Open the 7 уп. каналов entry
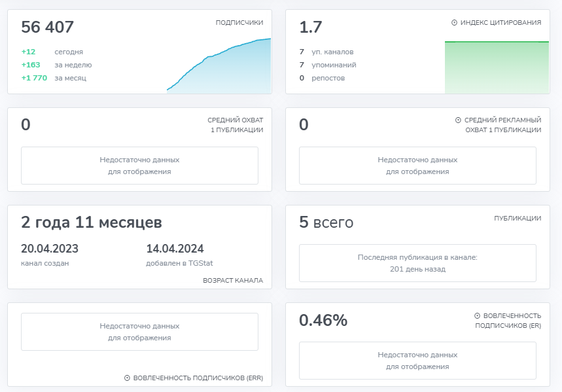 [326, 52]
